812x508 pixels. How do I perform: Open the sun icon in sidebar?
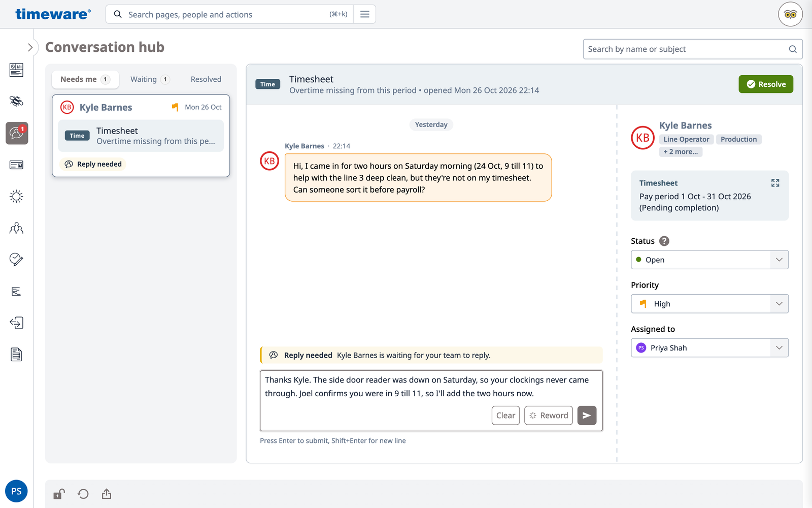[16, 197]
